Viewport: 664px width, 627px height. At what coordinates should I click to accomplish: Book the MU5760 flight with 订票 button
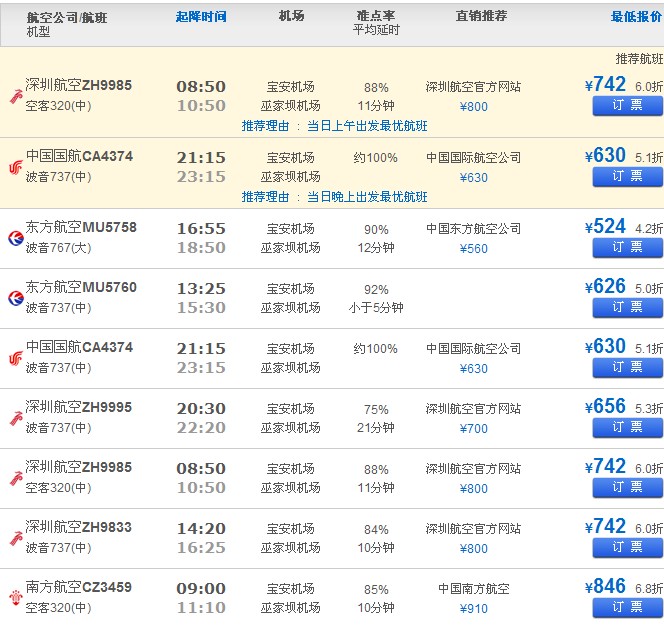coord(628,307)
